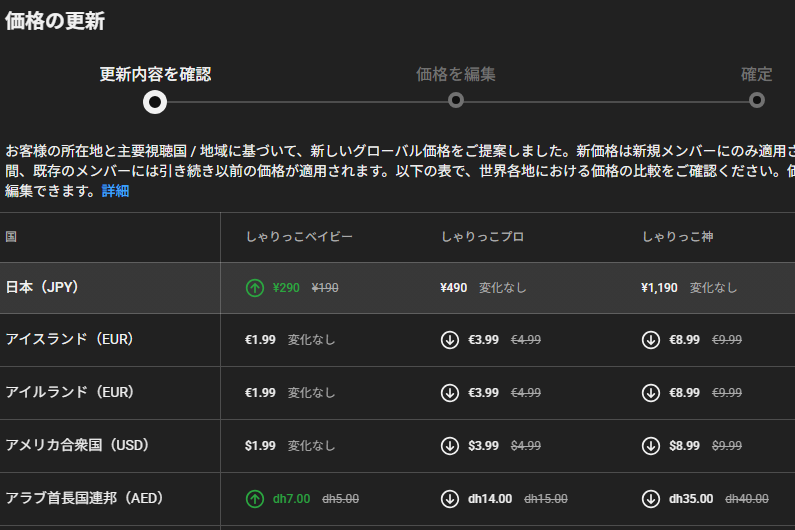Screen dimensions: 795x530
Task: Click the struck-through $4.99 price
Action: click(526, 446)
